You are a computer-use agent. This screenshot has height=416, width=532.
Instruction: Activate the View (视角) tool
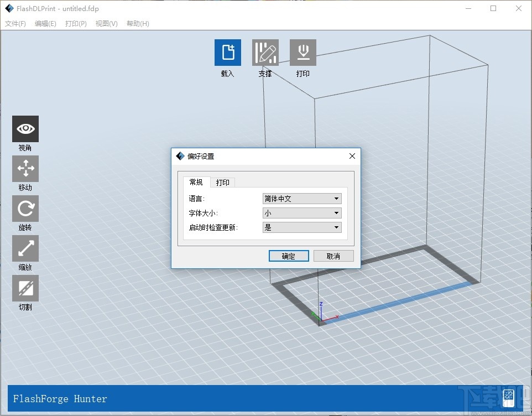pyautogui.click(x=25, y=128)
